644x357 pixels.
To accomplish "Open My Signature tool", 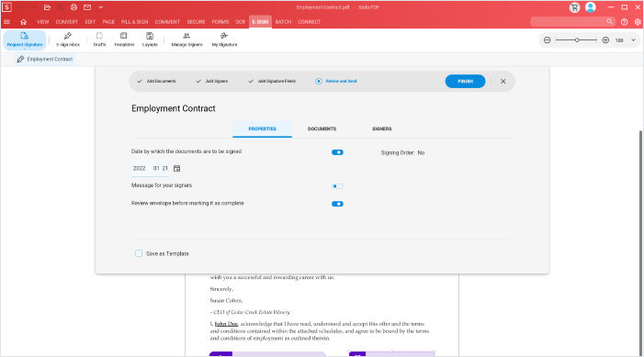I will 224,39.
